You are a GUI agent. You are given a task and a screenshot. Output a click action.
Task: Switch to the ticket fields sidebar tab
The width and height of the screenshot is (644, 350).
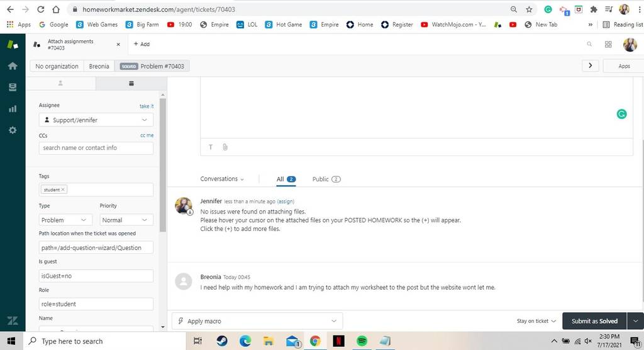point(131,84)
